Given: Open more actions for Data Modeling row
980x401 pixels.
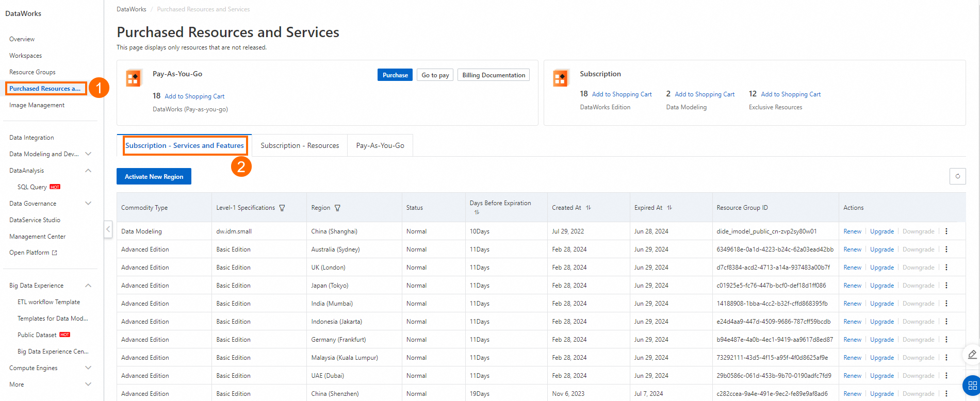Looking at the screenshot, I should pyautogui.click(x=946, y=231).
